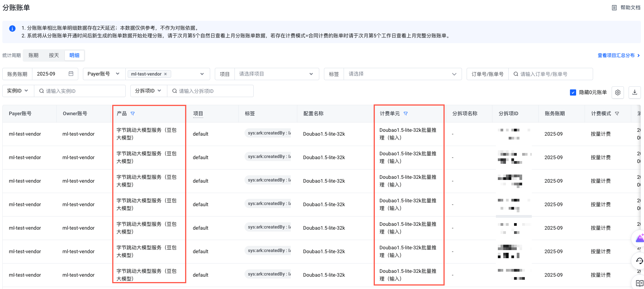The height and width of the screenshot is (289, 644).
Task: Open the 请选择项目 project dropdown
Action: coord(276,74)
